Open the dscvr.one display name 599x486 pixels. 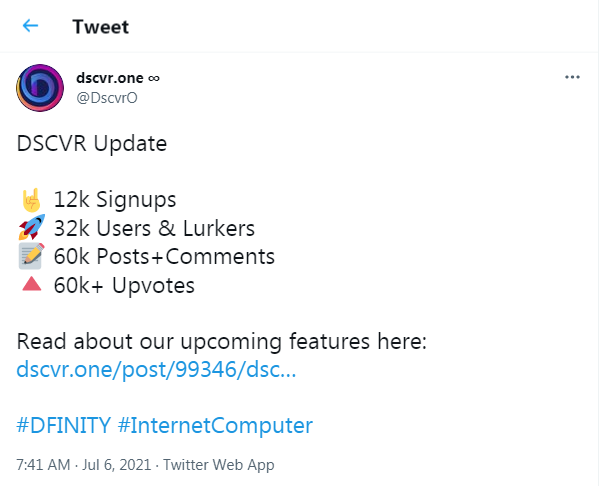pos(110,78)
